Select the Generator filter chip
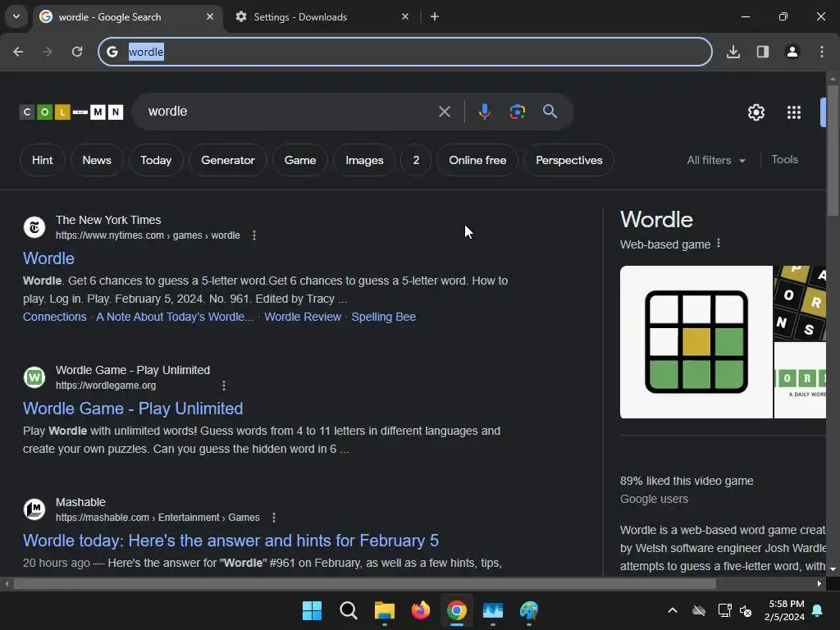This screenshot has width=840, height=630. (228, 160)
